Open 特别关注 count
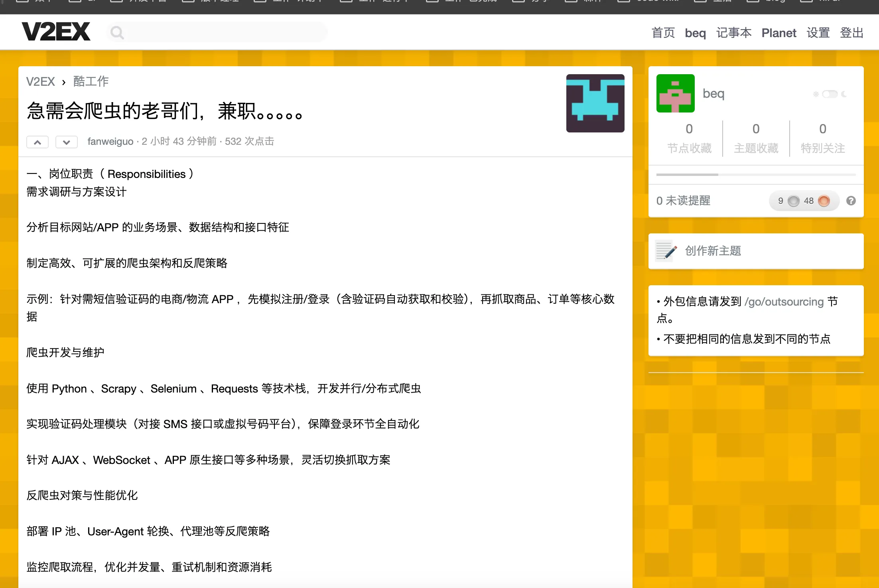The width and height of the screenshot is (879, 588). [x=823, y=138]
